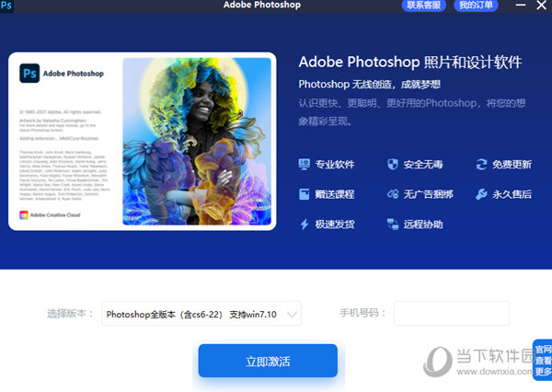Click subtitle Photoshop 无线创造，成就梦想
Screen dimensions: 552x392
click(370, 84)
